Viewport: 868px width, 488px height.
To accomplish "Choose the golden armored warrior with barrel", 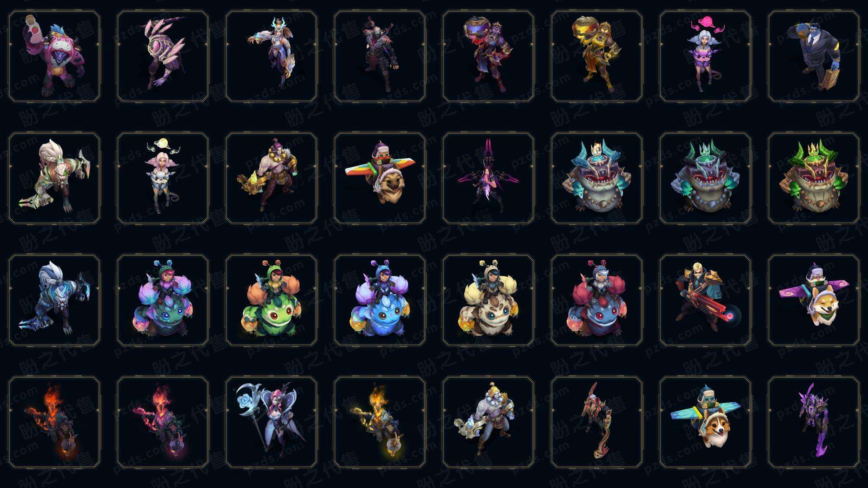I will (x=597, y=56).
